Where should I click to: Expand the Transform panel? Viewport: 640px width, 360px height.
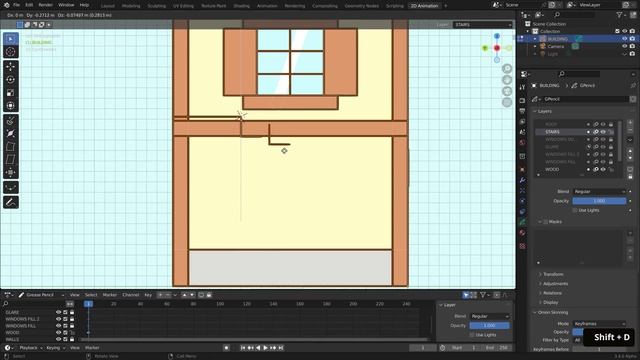553,274
